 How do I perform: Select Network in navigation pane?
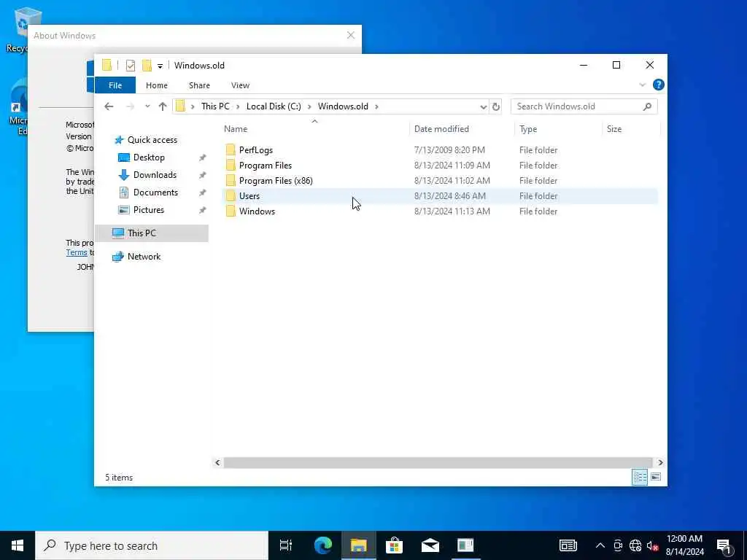[144, 257]
